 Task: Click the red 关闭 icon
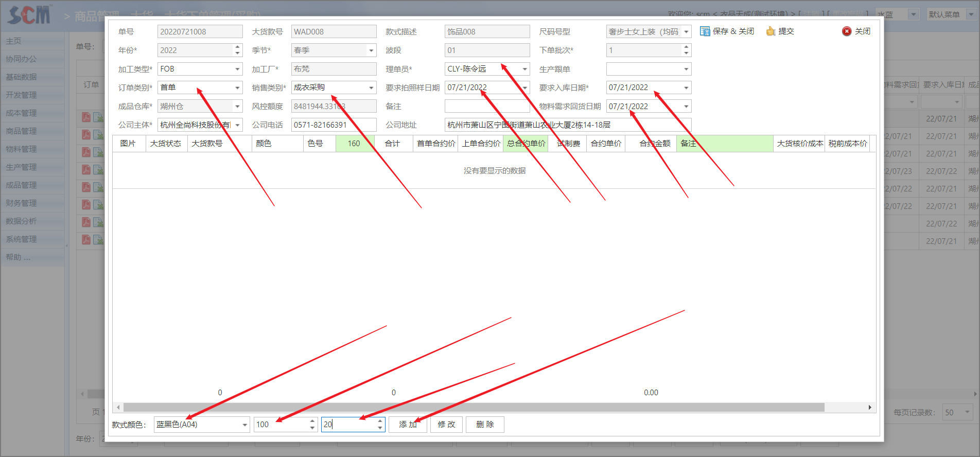pyautogui.click(x=847, y=31)
